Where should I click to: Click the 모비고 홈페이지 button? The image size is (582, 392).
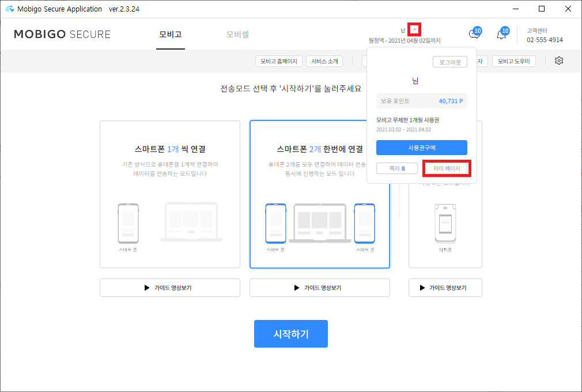pyautogui.click(x=279, y=61)
